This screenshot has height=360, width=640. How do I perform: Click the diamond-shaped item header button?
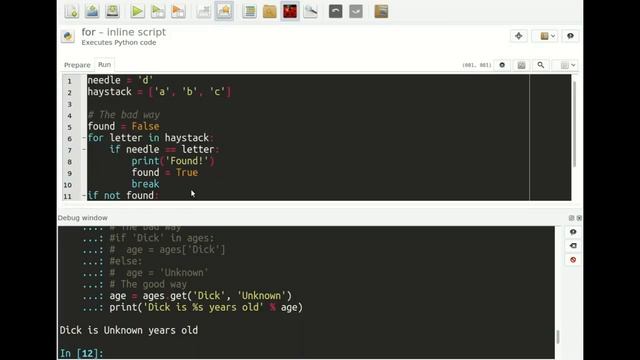[x=519, y=36]
